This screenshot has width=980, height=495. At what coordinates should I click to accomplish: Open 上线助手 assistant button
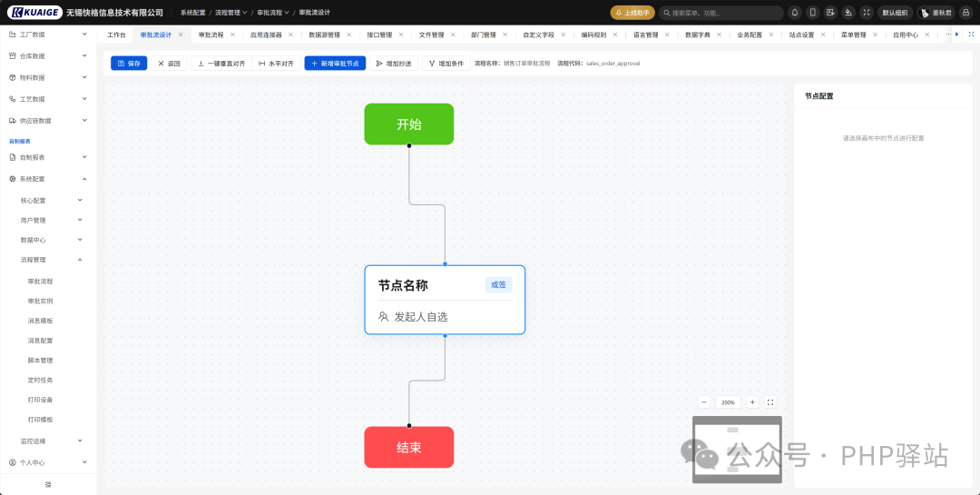[632, 13]
